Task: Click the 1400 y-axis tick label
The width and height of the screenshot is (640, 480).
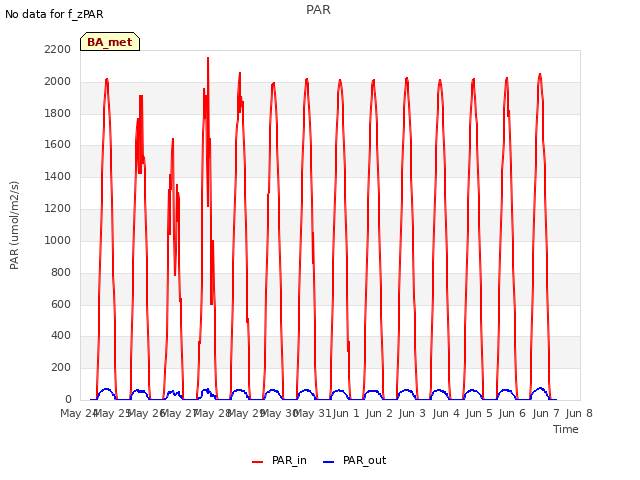Action: (x=58, y=176)
